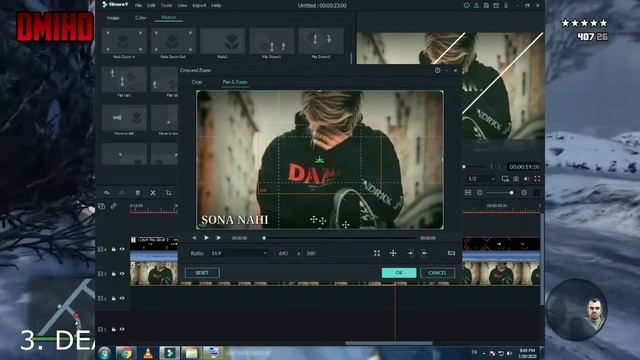640x360 pixels.
Task: Open Google Chrome from the taskbar
Action: (x=125, y=353)
